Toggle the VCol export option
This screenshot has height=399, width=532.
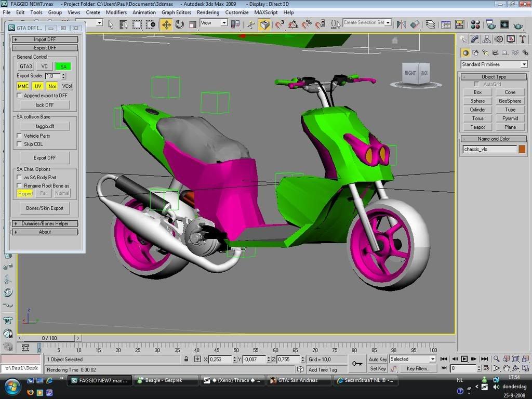tap(67, 86)
